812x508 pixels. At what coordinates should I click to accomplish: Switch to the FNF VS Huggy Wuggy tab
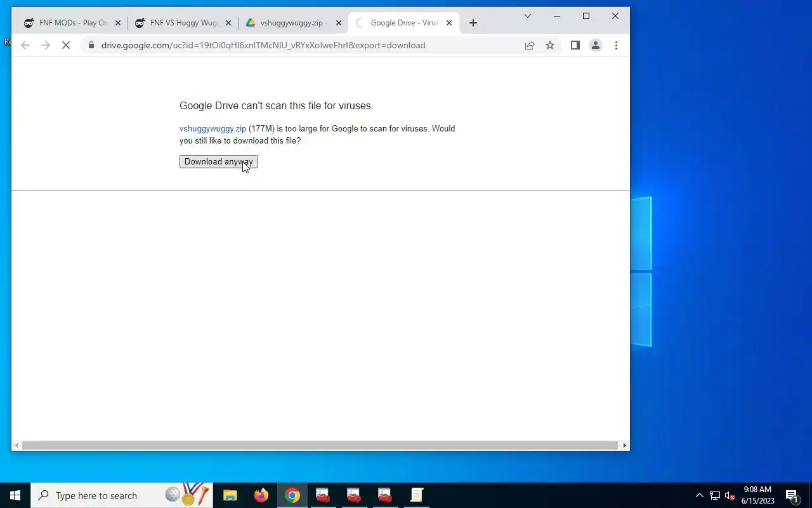pyautogui.click(x=183, y=23)
